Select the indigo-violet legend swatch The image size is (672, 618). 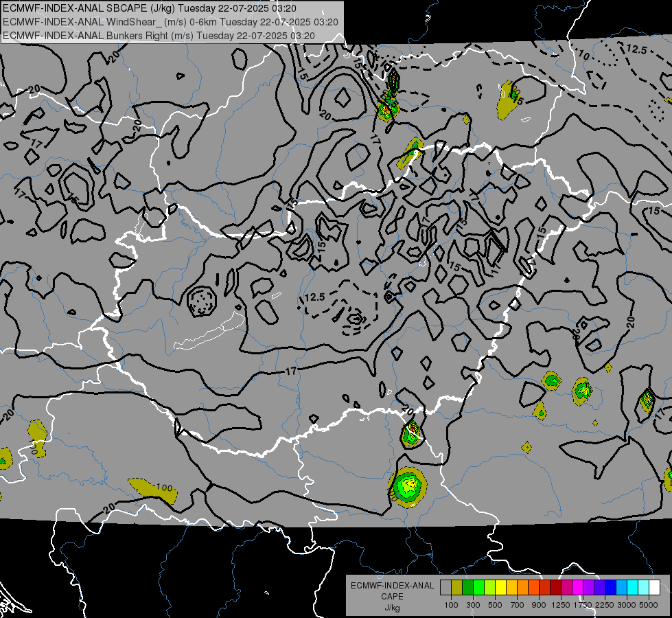click(599, 588)
